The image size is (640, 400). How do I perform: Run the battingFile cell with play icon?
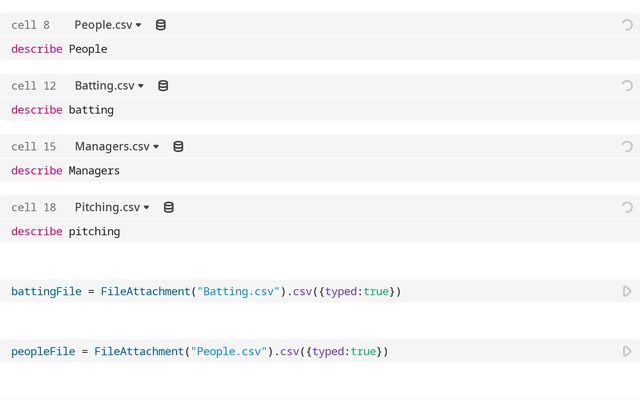tap(627, 292)
